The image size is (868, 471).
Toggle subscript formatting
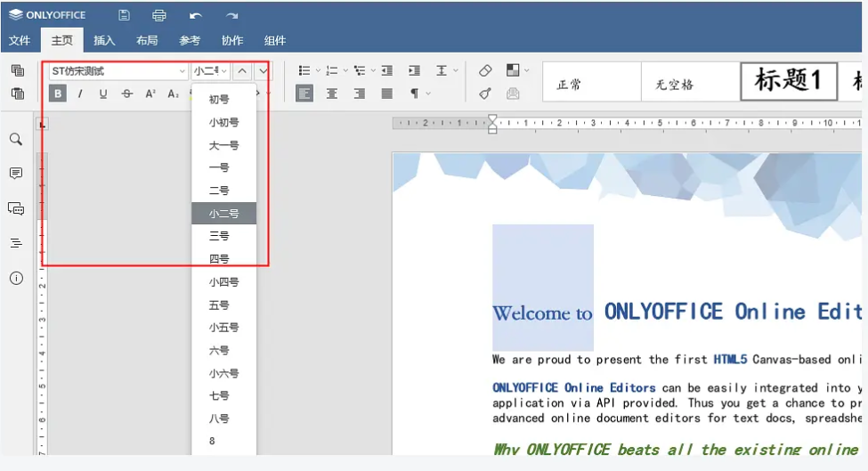coord(174,93)
